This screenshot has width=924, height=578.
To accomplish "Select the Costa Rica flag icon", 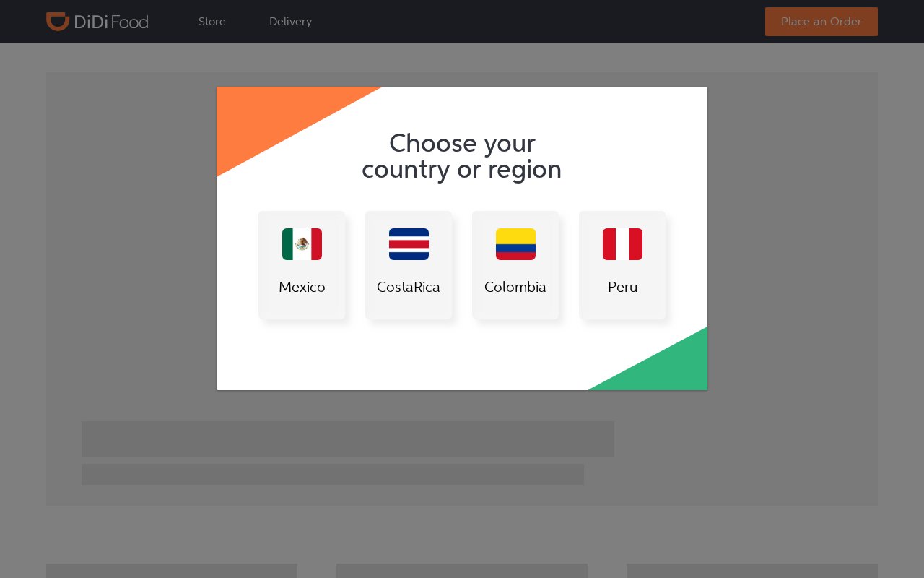I will click(x=409, y=244).
